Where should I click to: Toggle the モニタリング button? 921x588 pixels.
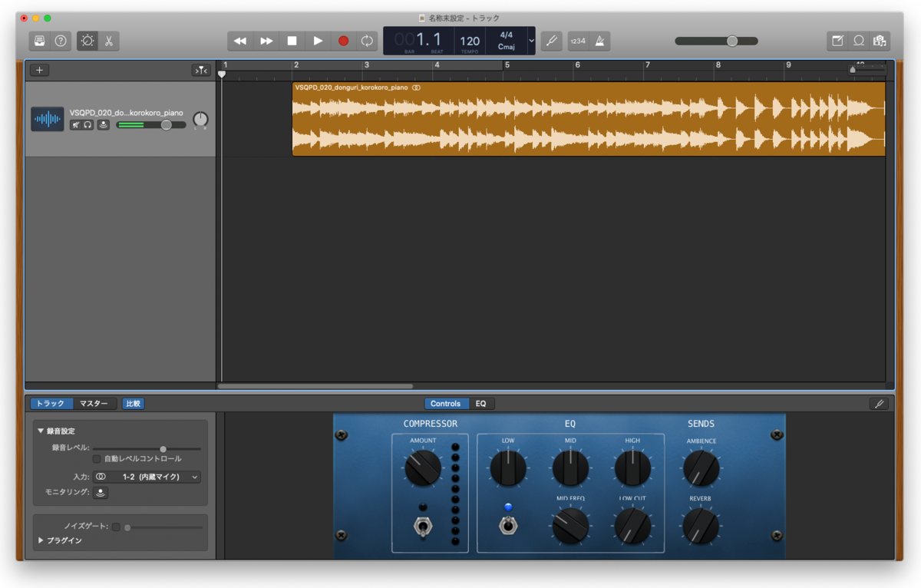coord(101,493)
